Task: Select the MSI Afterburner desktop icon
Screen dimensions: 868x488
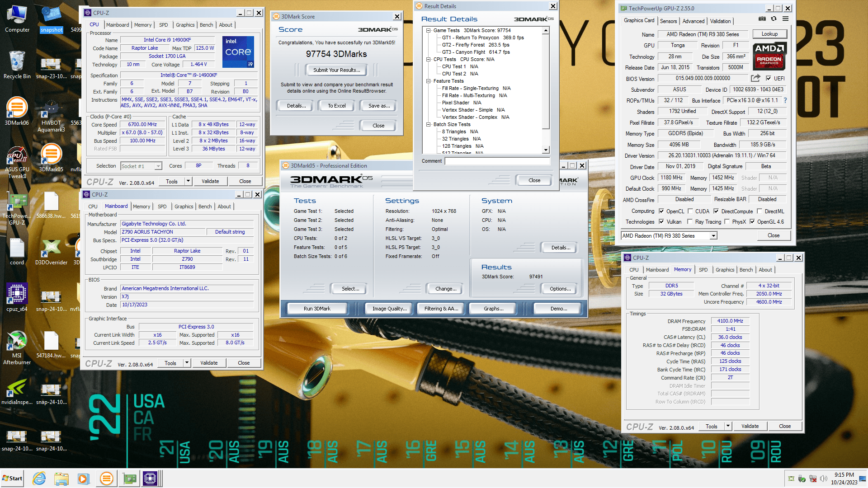Action: 17,348
